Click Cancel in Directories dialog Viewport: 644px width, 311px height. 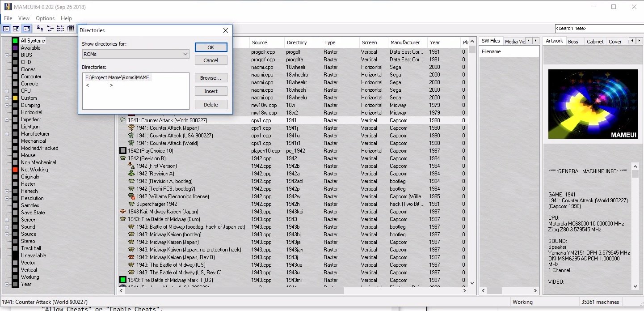211,60
